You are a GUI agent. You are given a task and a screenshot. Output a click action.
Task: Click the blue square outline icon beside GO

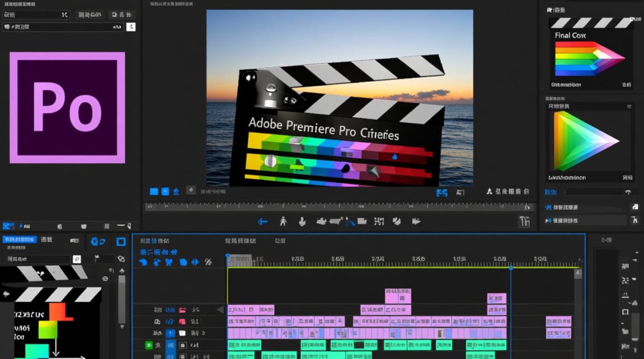tap(121, 242)
